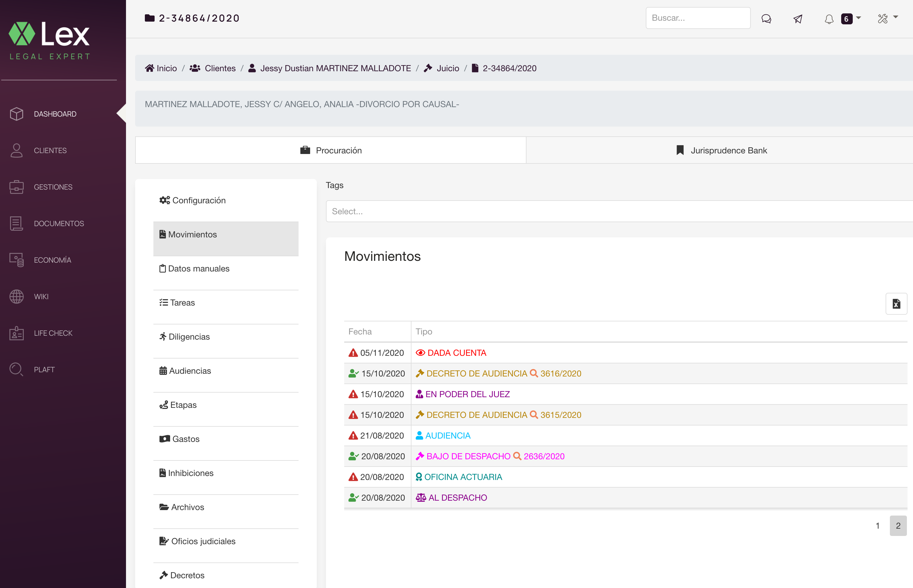913x588 pixels.
Task: Click the Lex Legal Expert logo
Action: 50,40
